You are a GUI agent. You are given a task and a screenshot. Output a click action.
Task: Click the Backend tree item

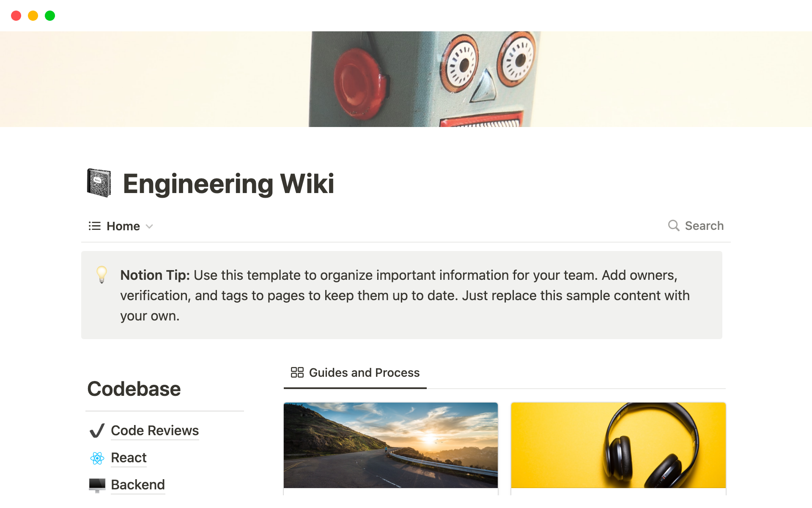point(138,485)
